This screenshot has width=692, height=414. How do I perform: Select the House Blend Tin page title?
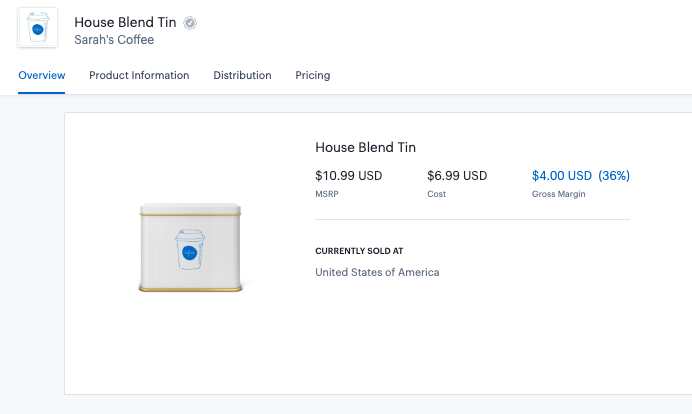[x=125, y=23]
